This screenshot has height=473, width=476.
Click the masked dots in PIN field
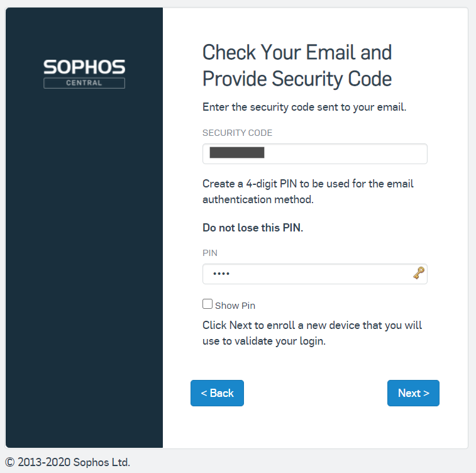tap(221, 274)
